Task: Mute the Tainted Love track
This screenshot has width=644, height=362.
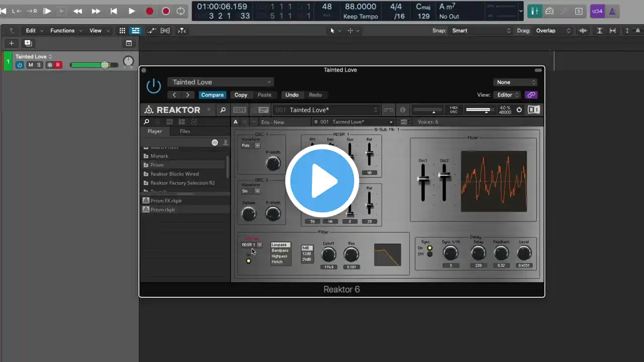Action: click(30, 65)
